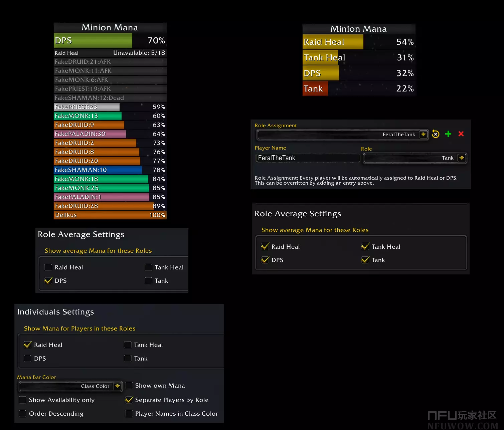Toggle the Order Descending checkbox
This screenshot has width=504, height=430.
coord(23,413)
